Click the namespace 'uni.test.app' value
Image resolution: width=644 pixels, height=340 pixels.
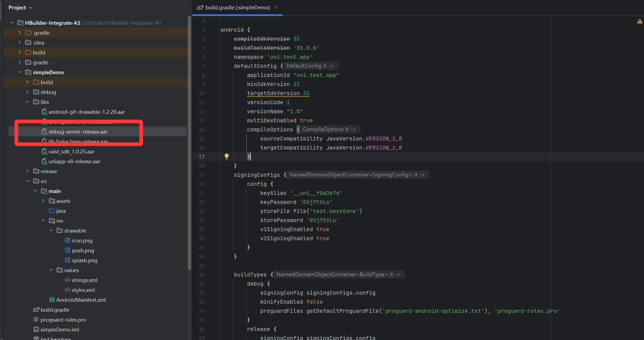(x=290, y=57)
